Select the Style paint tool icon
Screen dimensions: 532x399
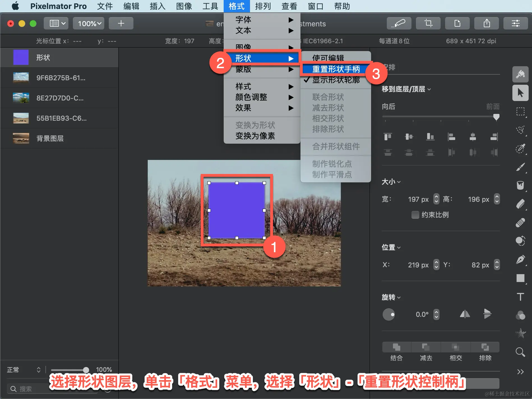pos(521,74)
